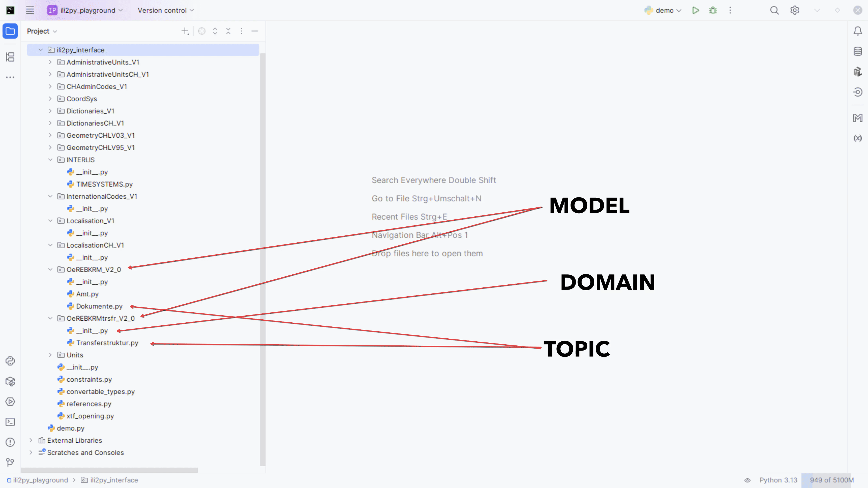This screenshot has width=868, height=488.
Task: Collapse the OeREBKRM_V2_0 folder
Action: pos(50,269)
